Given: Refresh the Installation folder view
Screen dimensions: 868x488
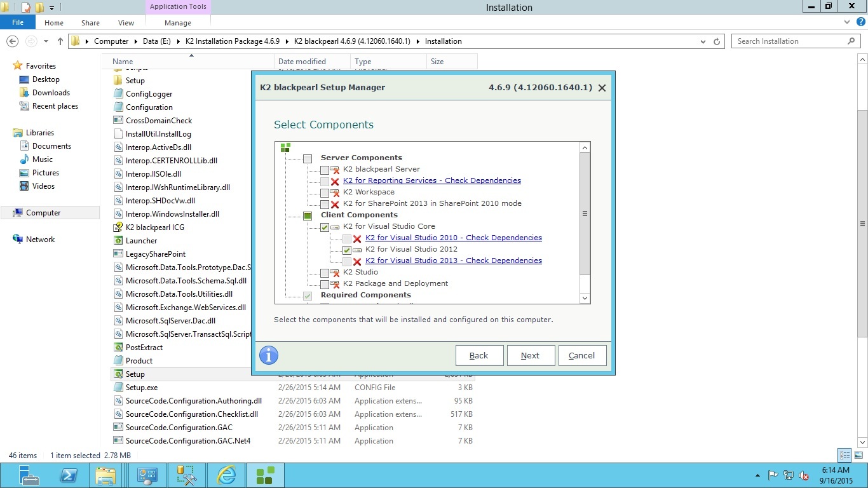Looking at the screenshot, I should [717, 41].
